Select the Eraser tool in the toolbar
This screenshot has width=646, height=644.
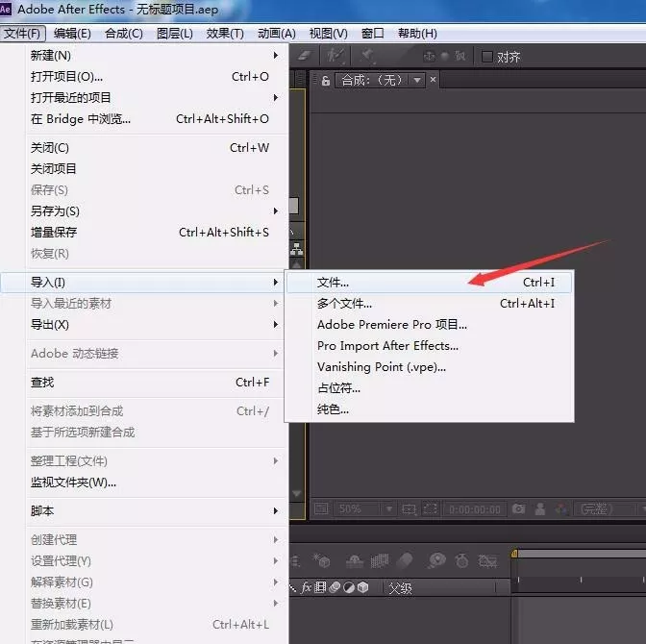coord(304,56)
